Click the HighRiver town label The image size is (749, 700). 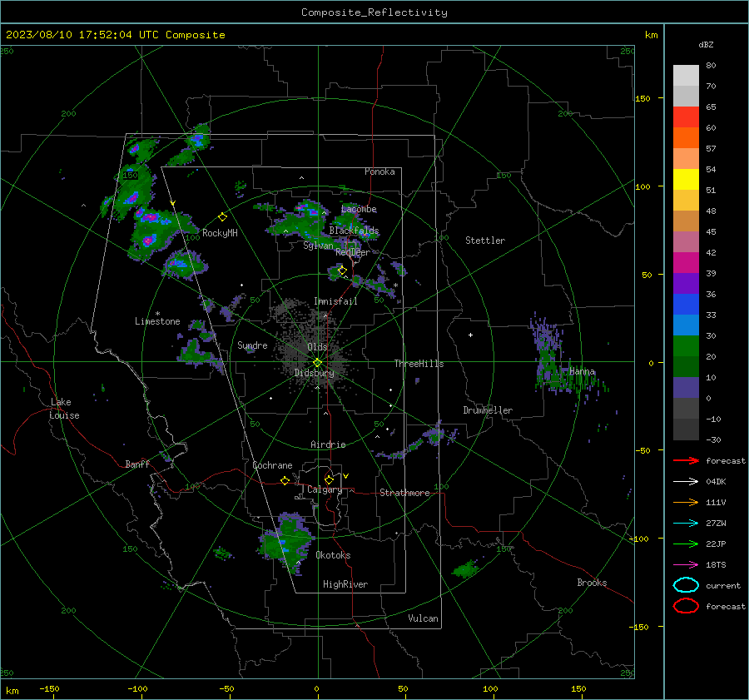345,584
